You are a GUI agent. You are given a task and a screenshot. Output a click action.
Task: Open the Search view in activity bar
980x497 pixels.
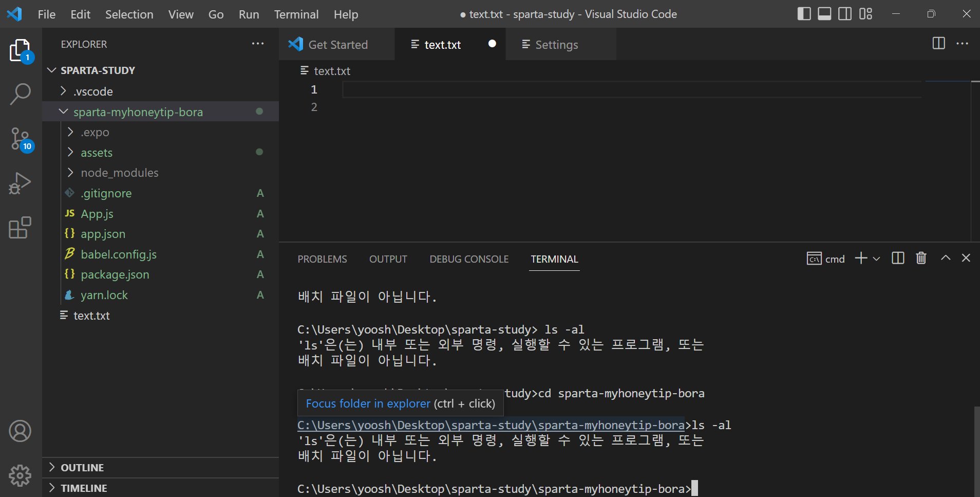[x=21, y=94]
